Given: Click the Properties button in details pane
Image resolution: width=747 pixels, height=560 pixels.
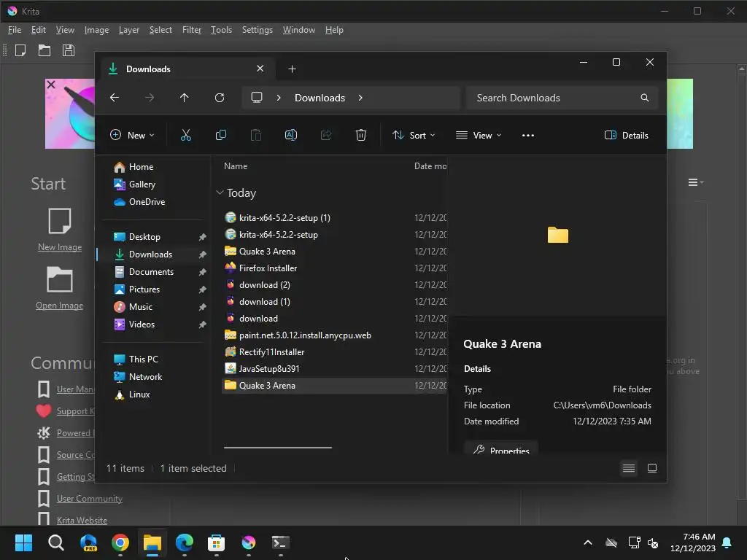Looking at the screenshot, I should click(500, 448).
